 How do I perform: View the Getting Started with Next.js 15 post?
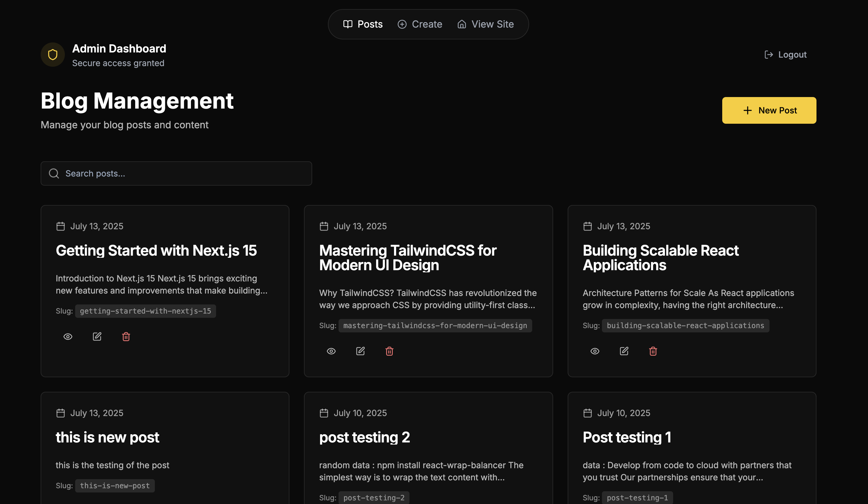pyautogui.click(x=68, y=337)
